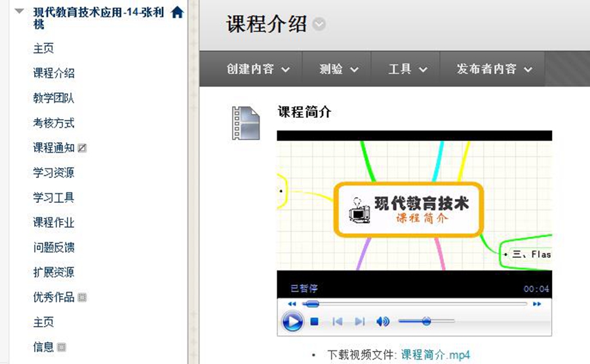590x364 pixels.
Task: Play the paused video
Action: pos(292,321)
